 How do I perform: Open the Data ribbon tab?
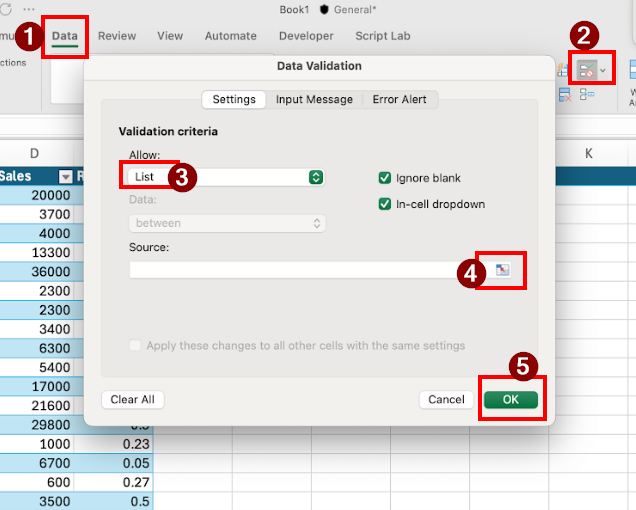click(x=64, y=36)
